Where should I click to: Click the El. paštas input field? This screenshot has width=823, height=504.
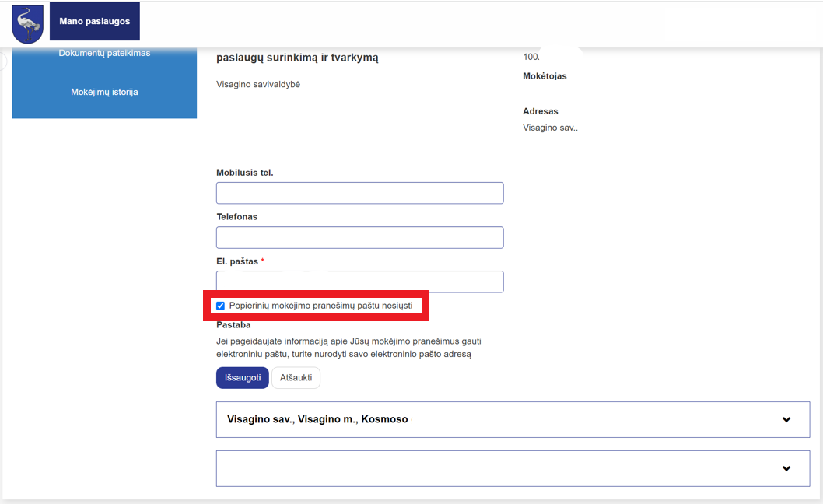pyautogui.click(x=359, y=282)
